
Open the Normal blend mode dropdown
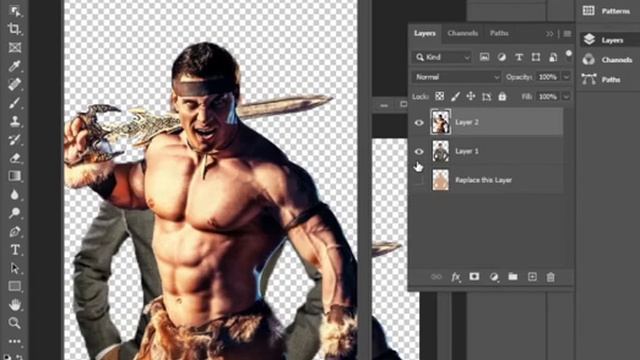point(456,77)
